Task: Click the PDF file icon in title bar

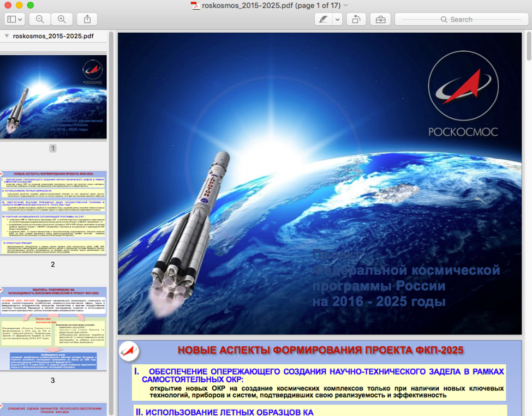Action: (x=195, y=5)
